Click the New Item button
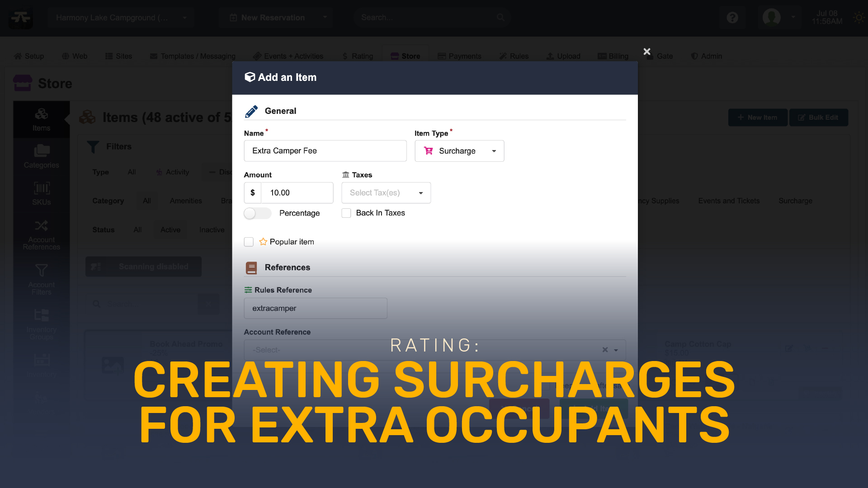Screen dimensions: 868x488 coord(758,117)
